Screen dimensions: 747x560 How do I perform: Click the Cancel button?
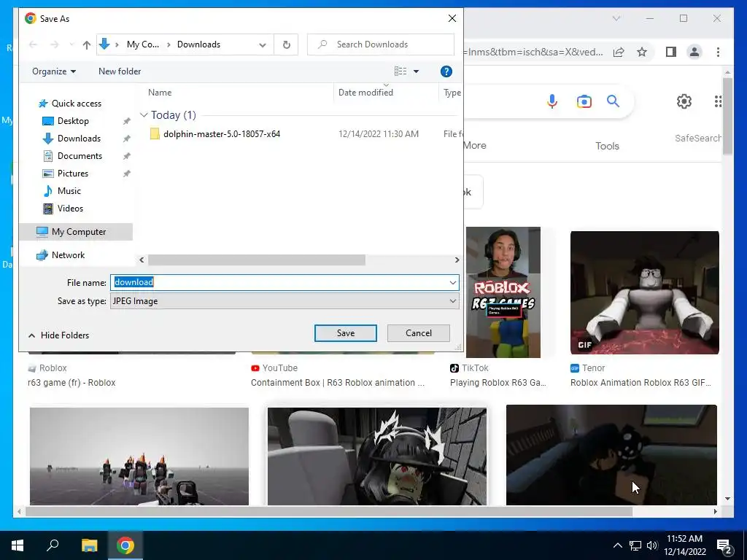[418, 333]
